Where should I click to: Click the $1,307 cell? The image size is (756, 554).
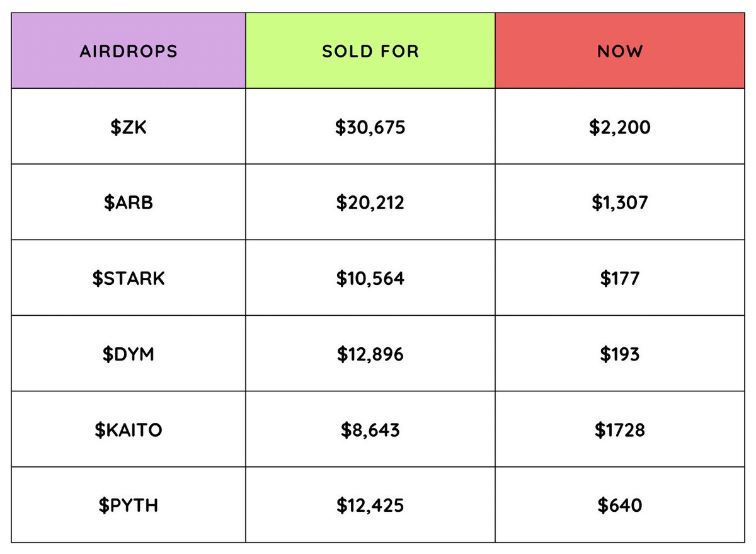click(620, 203)
